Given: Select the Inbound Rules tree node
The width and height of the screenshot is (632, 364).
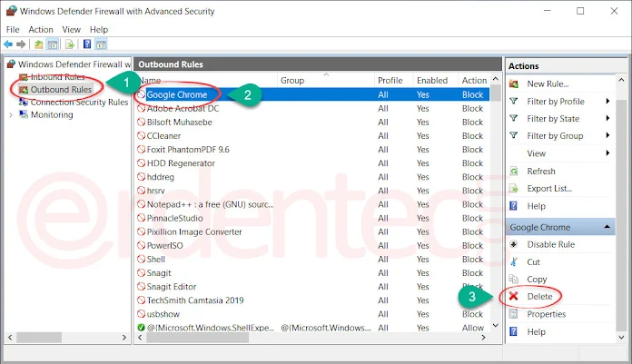Looking at the screenshot, I should click(x=57, y=76).
